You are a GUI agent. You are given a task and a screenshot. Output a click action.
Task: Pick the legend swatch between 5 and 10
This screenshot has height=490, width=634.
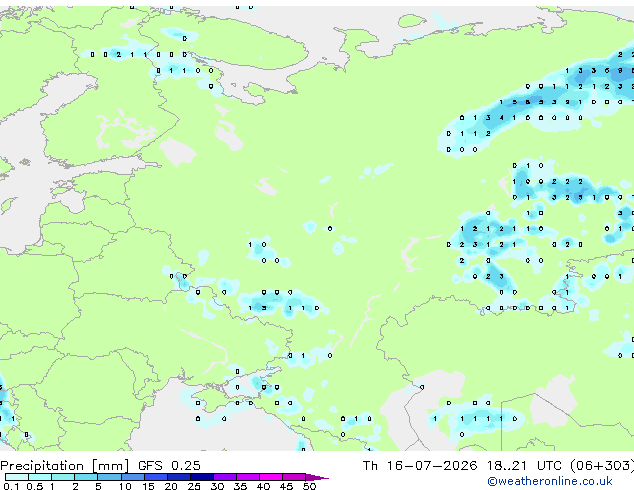click(109, 477)
